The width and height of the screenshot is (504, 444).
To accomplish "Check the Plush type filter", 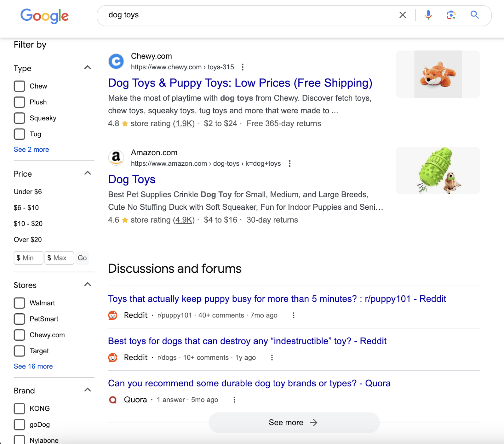I will (20, 102).
